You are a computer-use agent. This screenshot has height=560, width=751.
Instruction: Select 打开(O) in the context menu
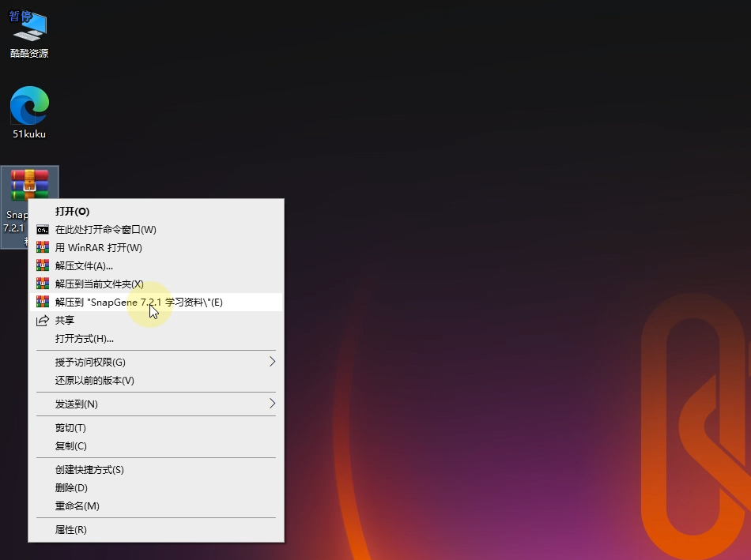[x=72, y=212]
